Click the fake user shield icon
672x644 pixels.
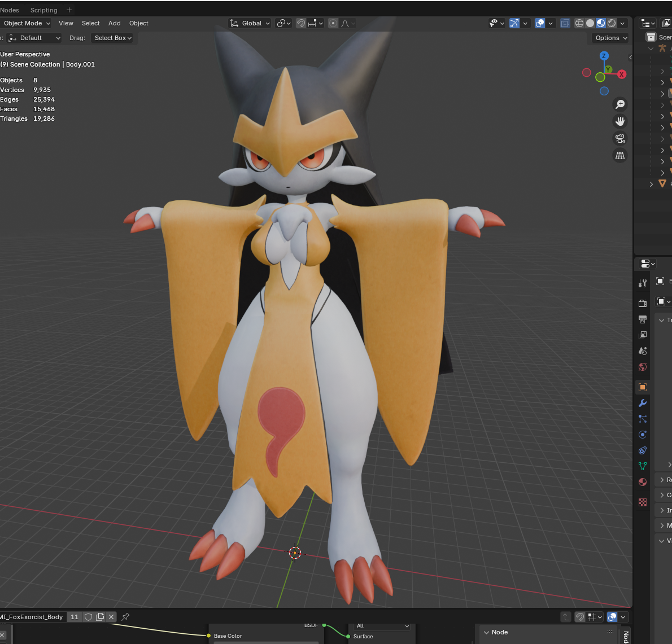pyautogui.click(x=88, y=617)
